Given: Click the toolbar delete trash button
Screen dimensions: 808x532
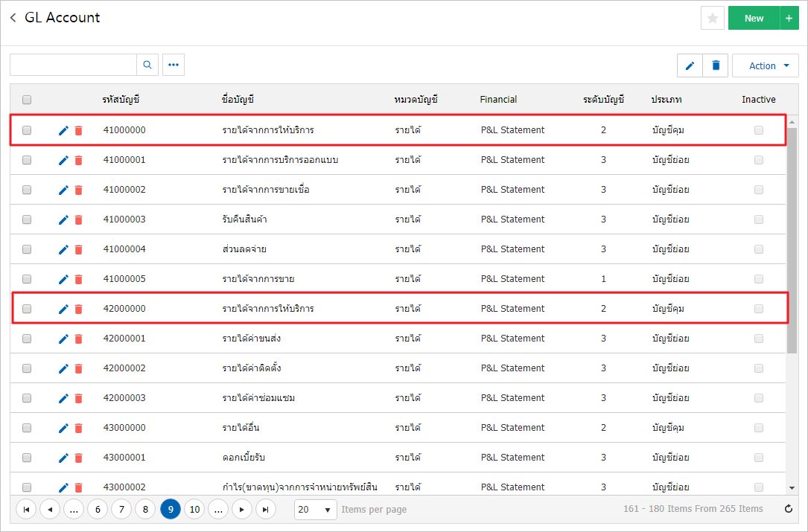Looking at the screenshot, I should 716,65.
